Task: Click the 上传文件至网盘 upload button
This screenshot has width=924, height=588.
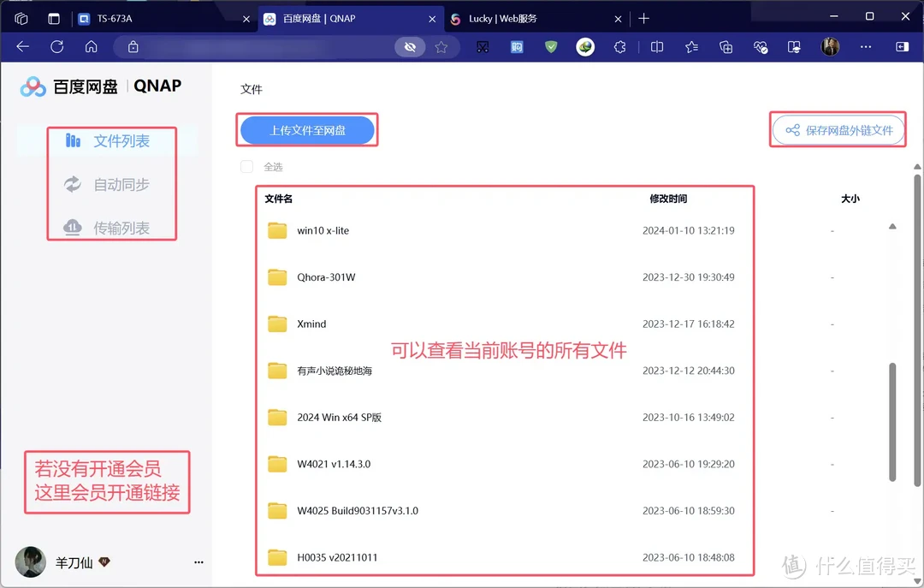Action: click(307, 130)
